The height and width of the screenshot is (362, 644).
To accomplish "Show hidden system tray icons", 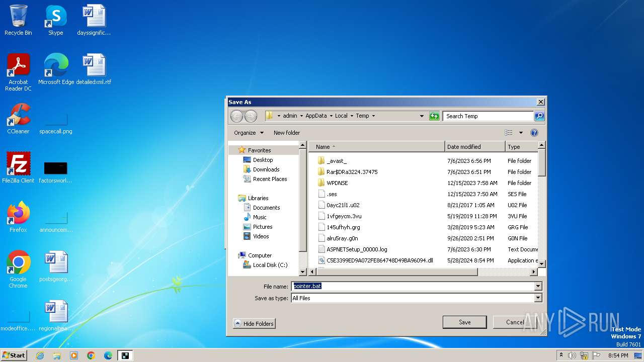I will (561, 355).
